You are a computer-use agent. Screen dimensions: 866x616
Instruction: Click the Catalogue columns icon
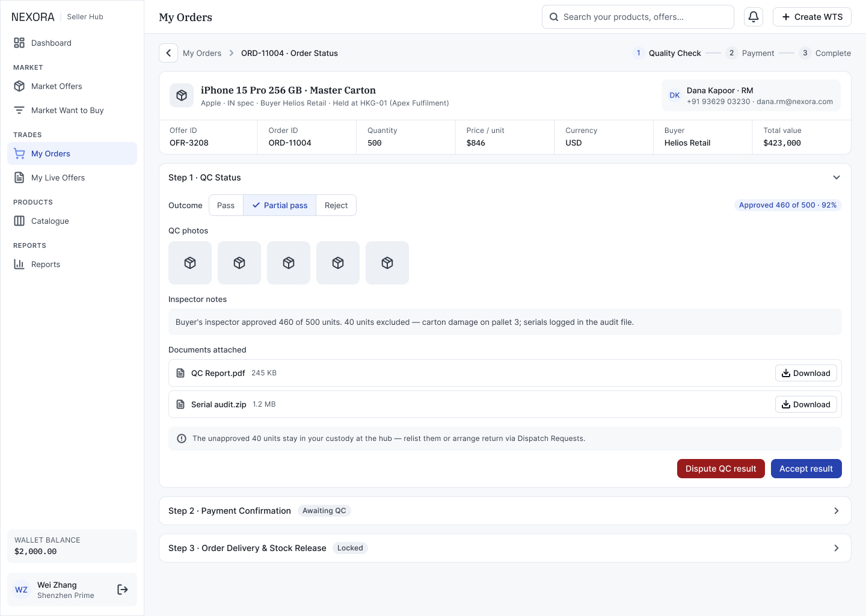coord(19,221)
